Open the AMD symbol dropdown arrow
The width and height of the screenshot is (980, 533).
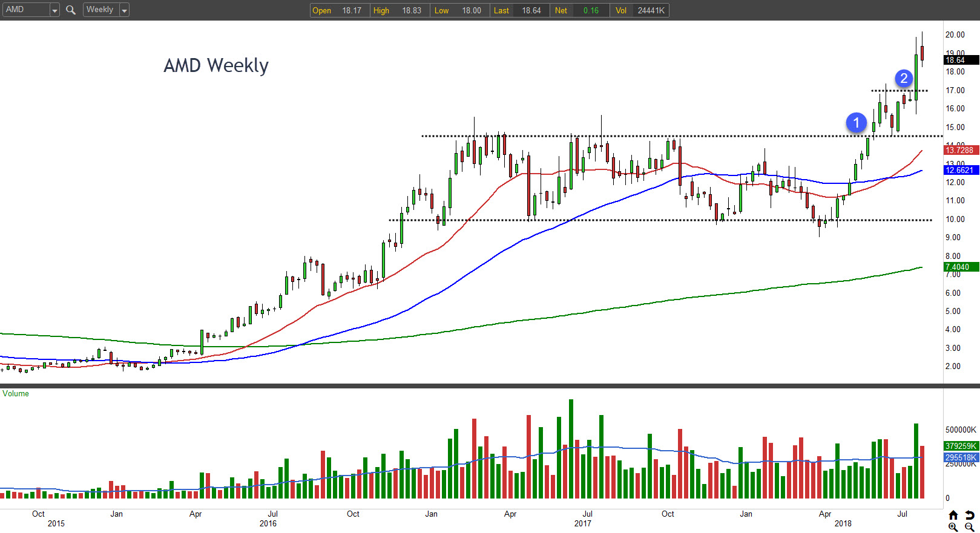[x=54, y=10]
